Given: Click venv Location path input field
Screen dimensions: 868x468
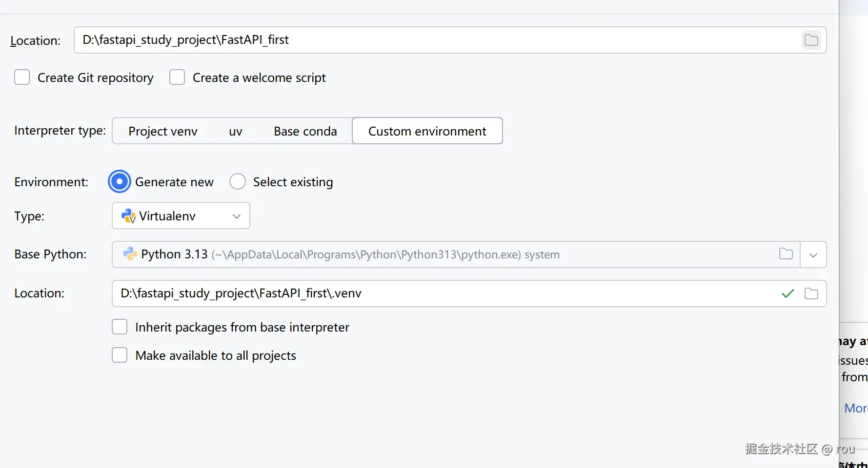Looking at the screenshot, I should click(x=439, y=293).
